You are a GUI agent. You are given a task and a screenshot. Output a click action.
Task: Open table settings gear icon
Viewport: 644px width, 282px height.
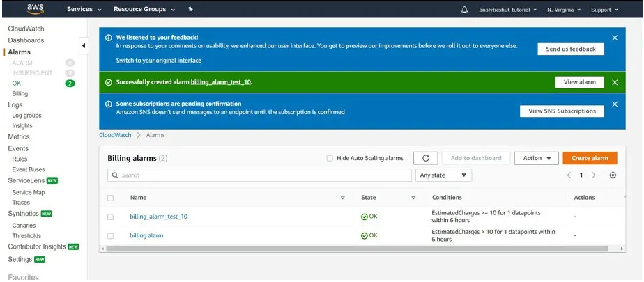pyautogui.click(x=613, y=175)
